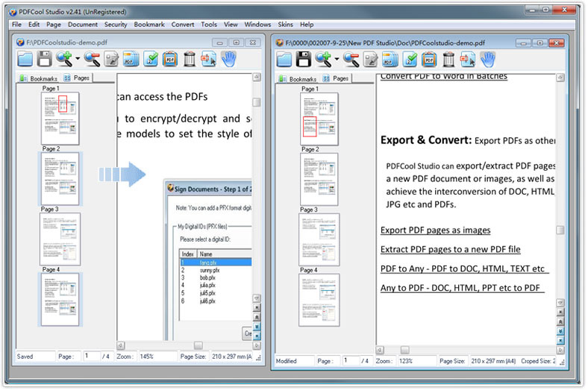
Task: Open the Security menu
Action: coord(116,25)
